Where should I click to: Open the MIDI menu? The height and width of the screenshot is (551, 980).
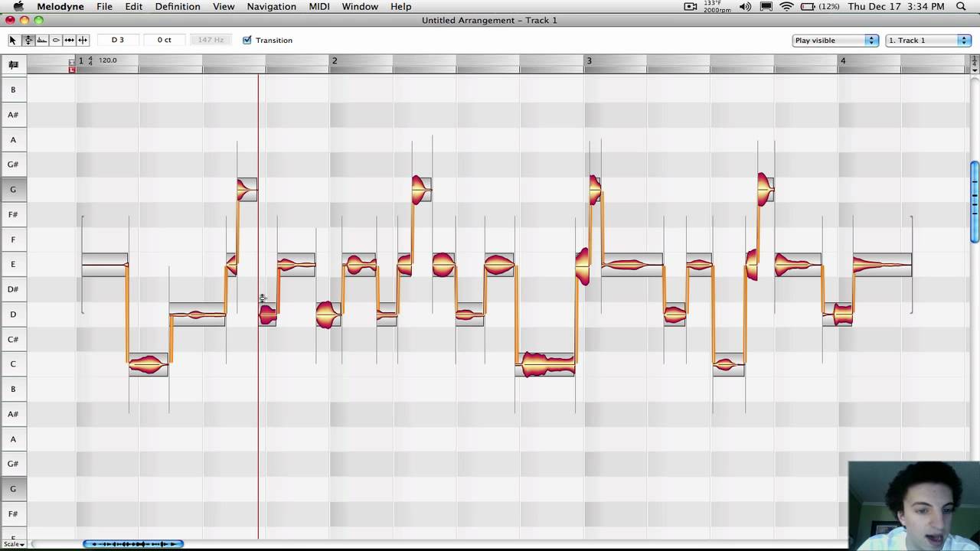319,6
